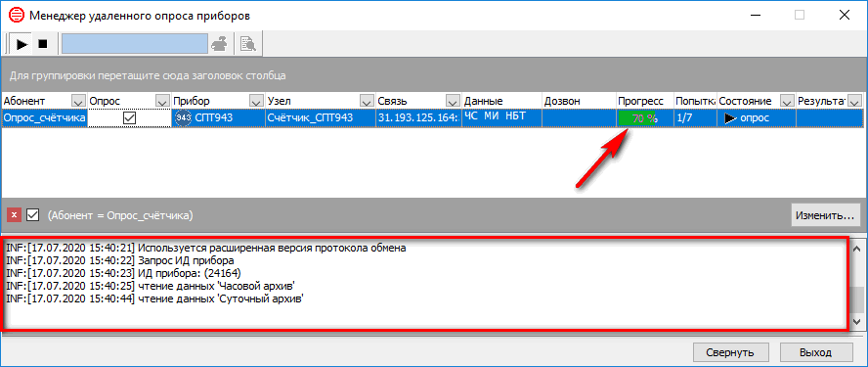This screenshot has height=367, width=868.
Task: Click log line reading 'Суточный архив'
Action: coord(155,299)
